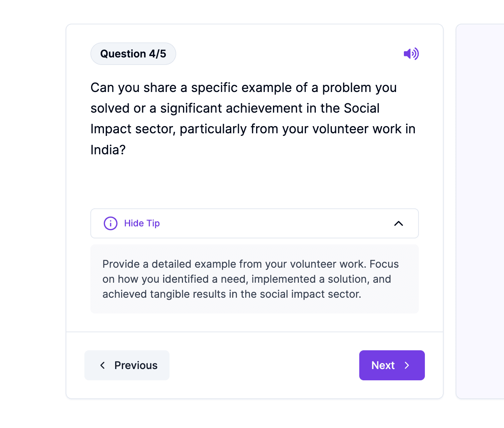Viewport: 504px width, 428px height.
Task: Select the circled 'i' information icon
Action: (110, 223)
